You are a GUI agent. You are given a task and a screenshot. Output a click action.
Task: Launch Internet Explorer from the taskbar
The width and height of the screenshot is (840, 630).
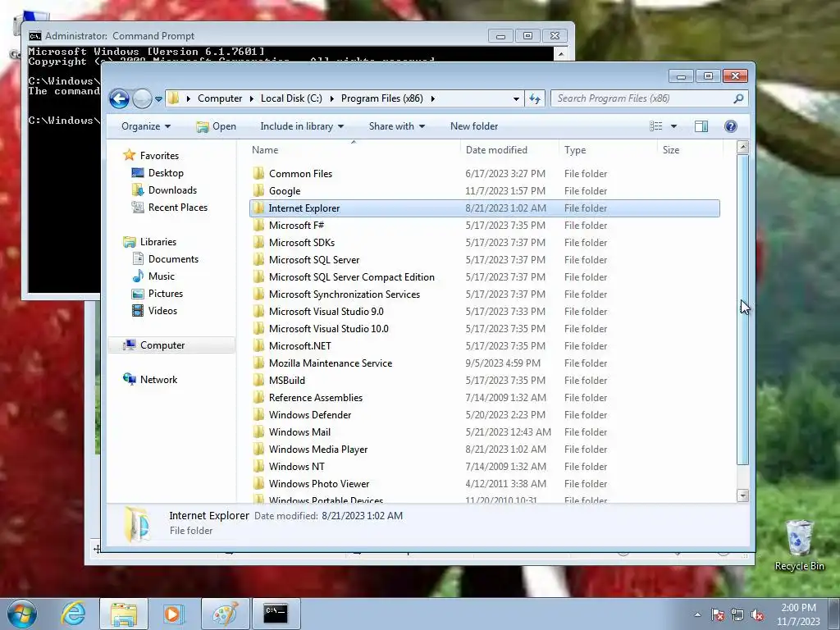[x=73, y=614]
